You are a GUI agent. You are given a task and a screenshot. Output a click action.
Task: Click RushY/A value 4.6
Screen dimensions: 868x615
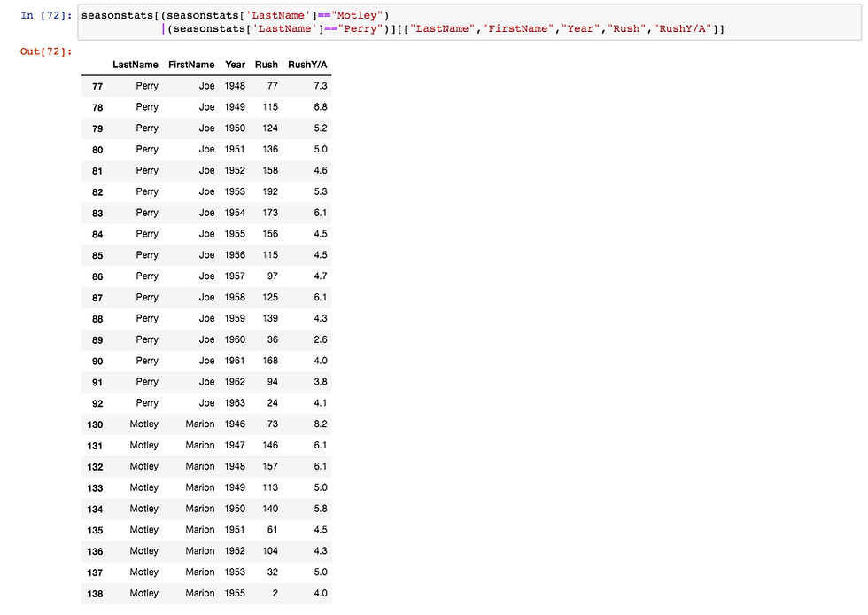click(x=321, y=170)
